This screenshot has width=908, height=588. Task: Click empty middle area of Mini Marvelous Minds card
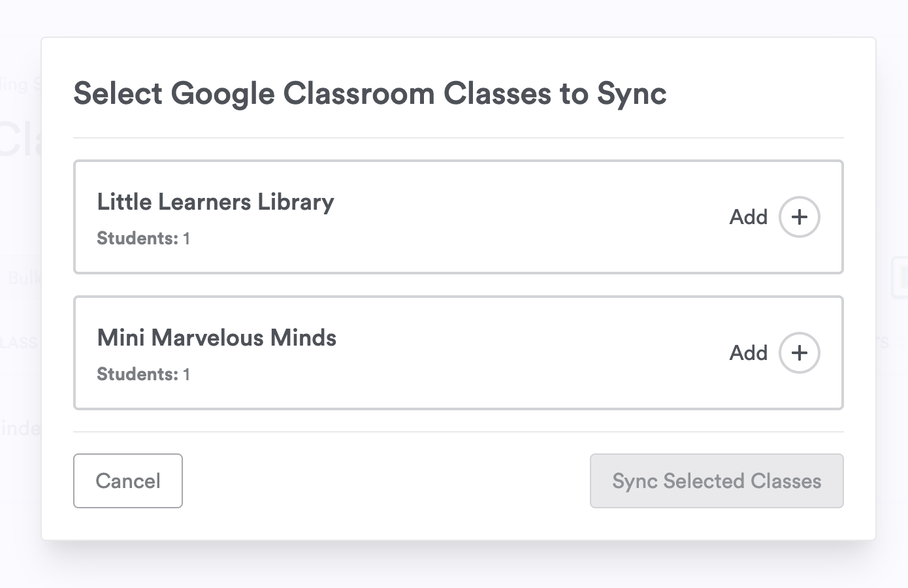[523, 353]
